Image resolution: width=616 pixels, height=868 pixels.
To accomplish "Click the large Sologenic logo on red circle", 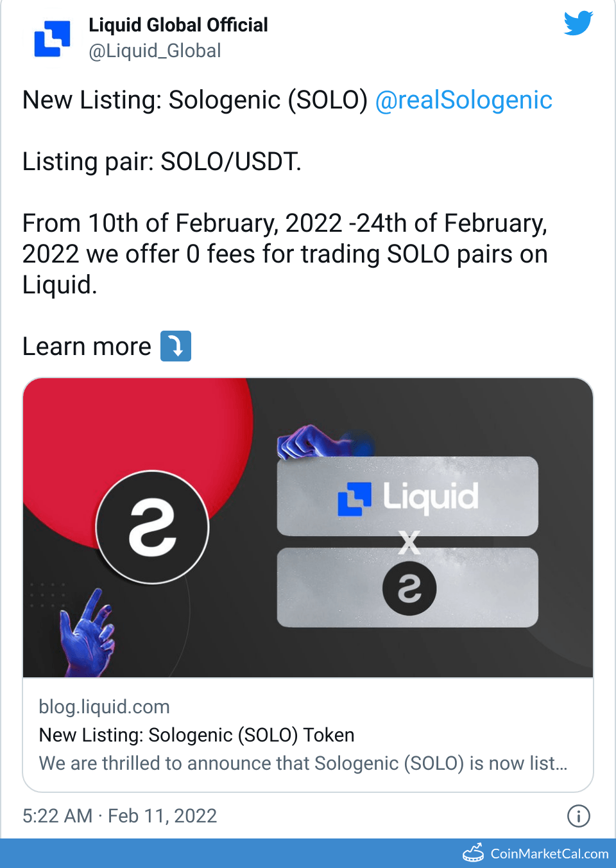I will click(x=153, y=527).
